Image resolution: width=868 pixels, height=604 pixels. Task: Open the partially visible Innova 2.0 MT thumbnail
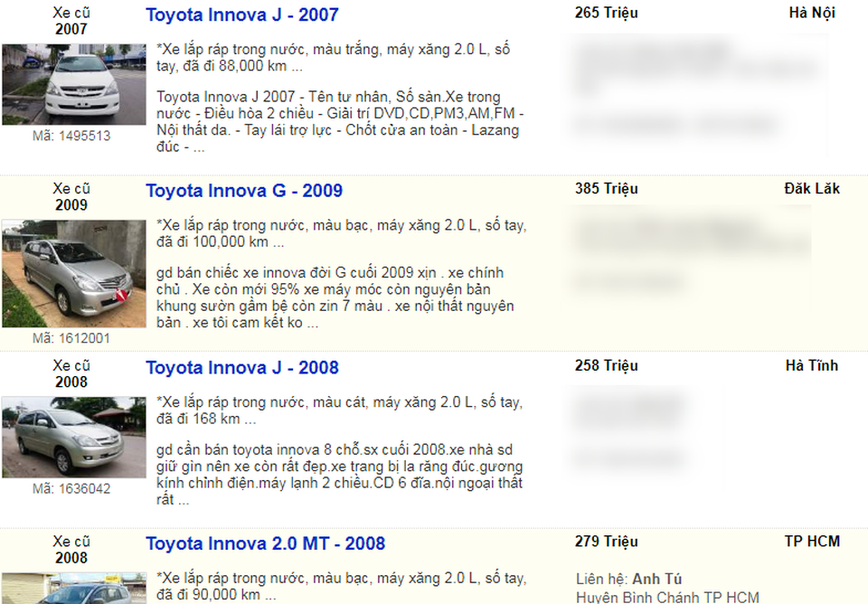coord(73,588)
